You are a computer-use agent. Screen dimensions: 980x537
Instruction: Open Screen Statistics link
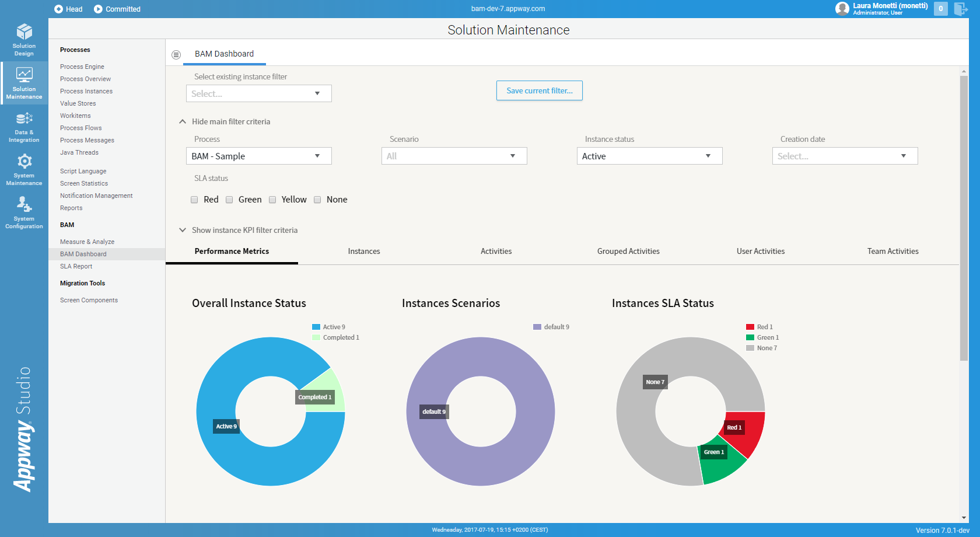(x=84, y=183)
